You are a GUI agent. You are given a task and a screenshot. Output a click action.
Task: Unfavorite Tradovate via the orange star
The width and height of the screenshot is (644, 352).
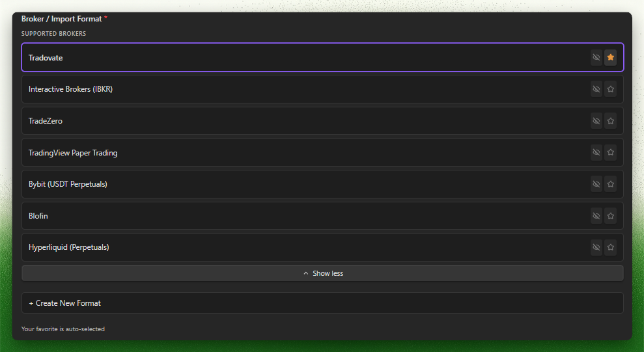pyautogui.click(x=610, y=57)
